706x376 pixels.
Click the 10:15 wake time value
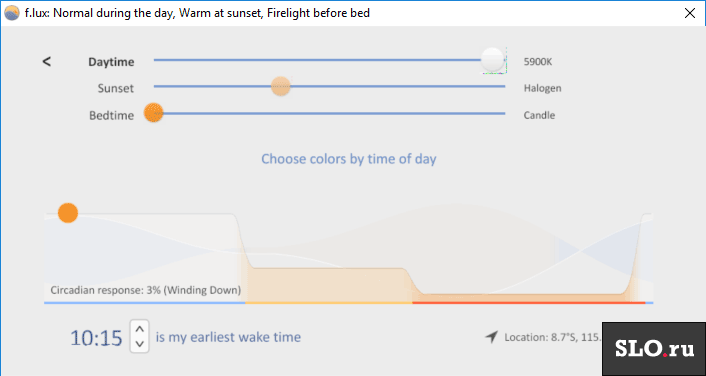coord(96,338)
